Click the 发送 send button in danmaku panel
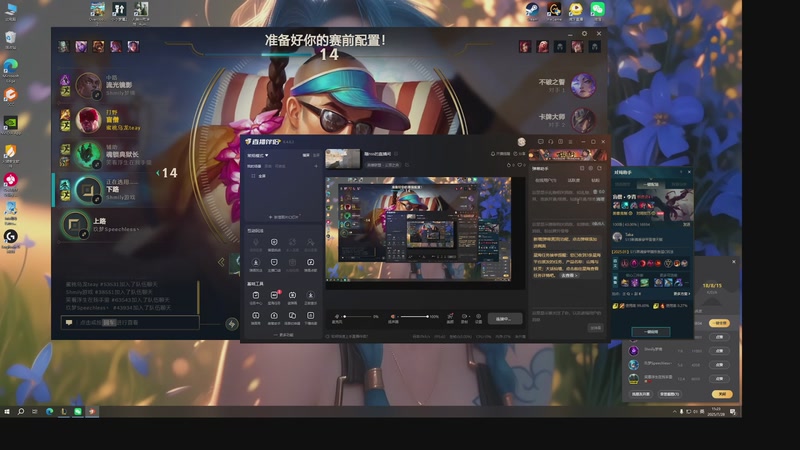 (x=595, y=328)
